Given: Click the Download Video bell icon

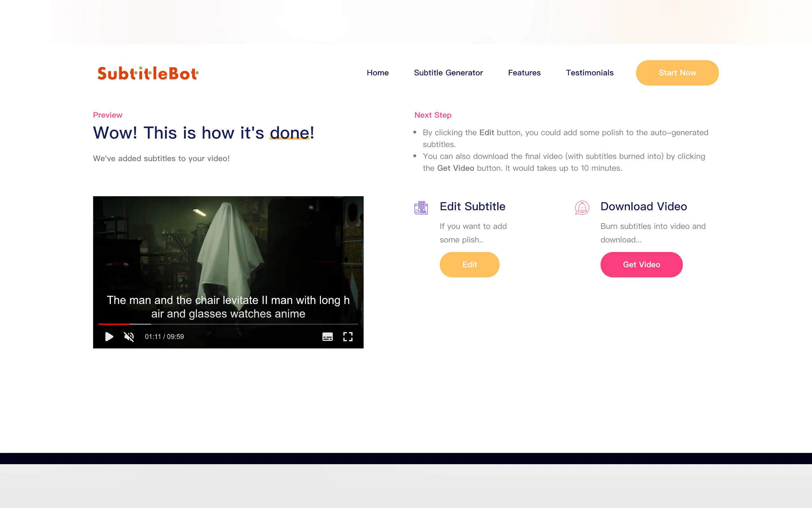Looking at the screenshot, I should pyautogui.click(x=582, y=208).
